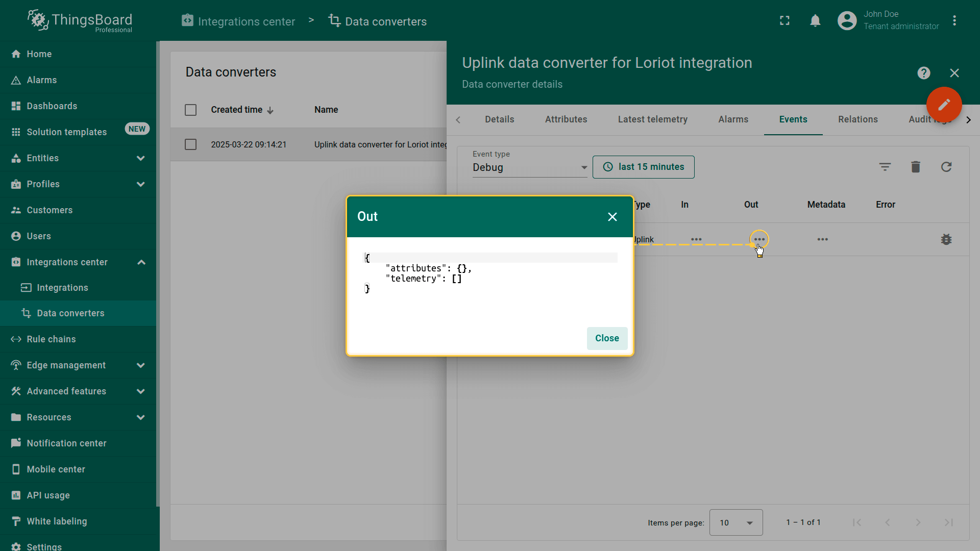Open the last 15 minutes time selector
Screen dimensions: 980x551
coord(643,167)
